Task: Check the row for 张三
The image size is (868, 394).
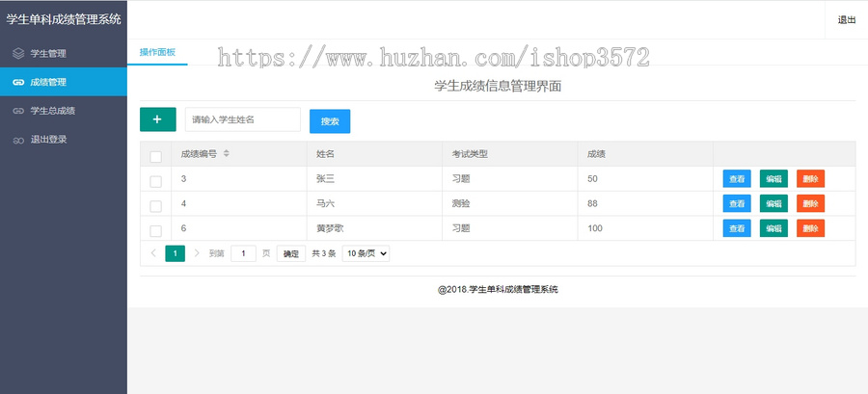Action: (156, 181)
